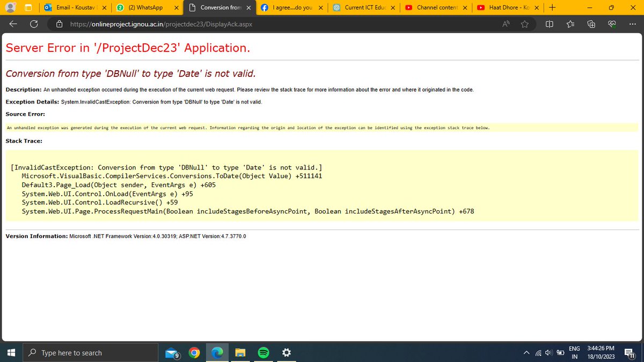Click the italic 'Conversion from type DBNull' heading
The width and height of the screenshot is (644, 362).
point(130,73)
